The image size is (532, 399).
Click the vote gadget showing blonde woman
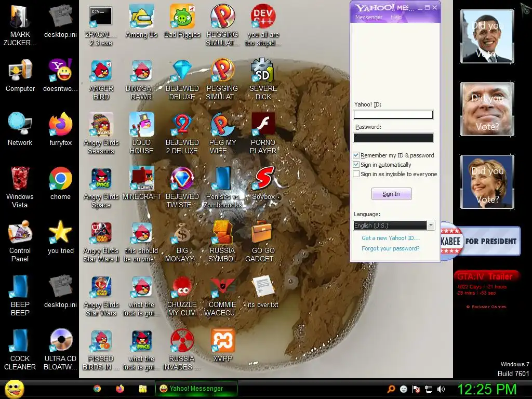487,182
